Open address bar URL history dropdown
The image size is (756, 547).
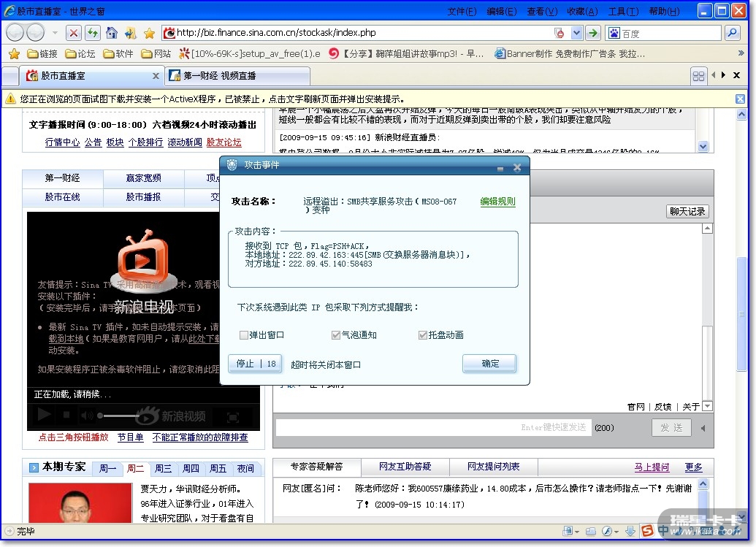pyautogui.click(x=576, y=33)
